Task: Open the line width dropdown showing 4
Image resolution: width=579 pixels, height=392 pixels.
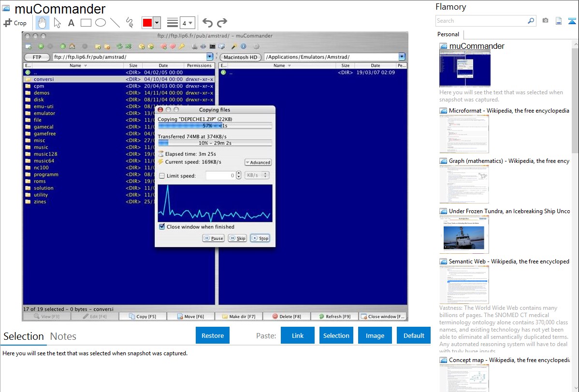Action: coord(188,23)
